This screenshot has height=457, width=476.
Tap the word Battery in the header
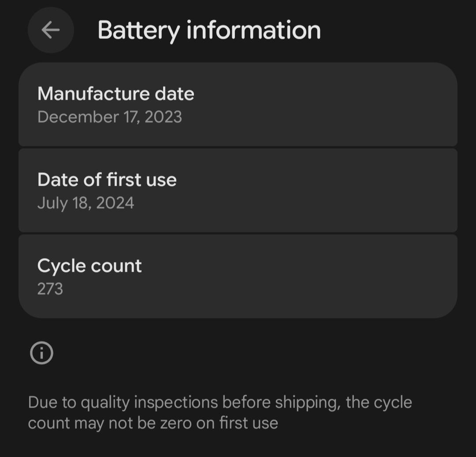point(138,30)
